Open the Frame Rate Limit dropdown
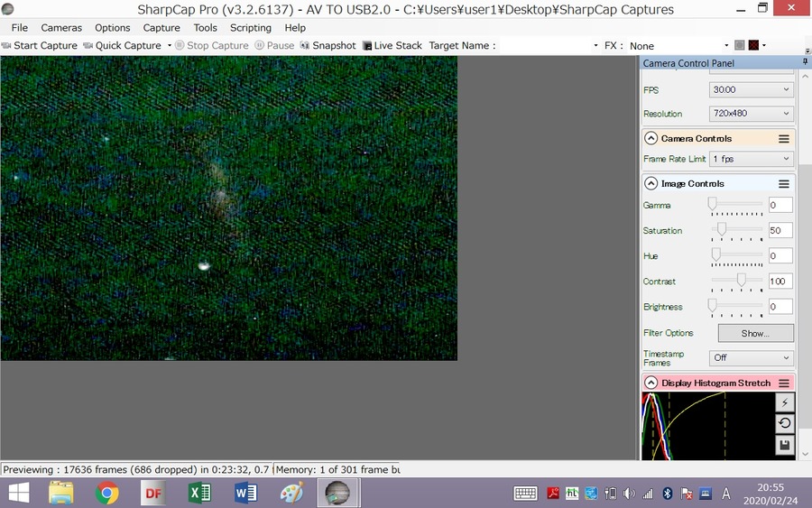Viewport: 812px width, 508px height. [751, 159]
